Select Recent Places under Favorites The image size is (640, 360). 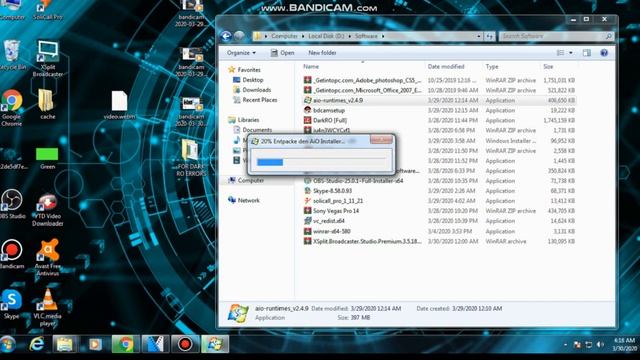[255, 100]
